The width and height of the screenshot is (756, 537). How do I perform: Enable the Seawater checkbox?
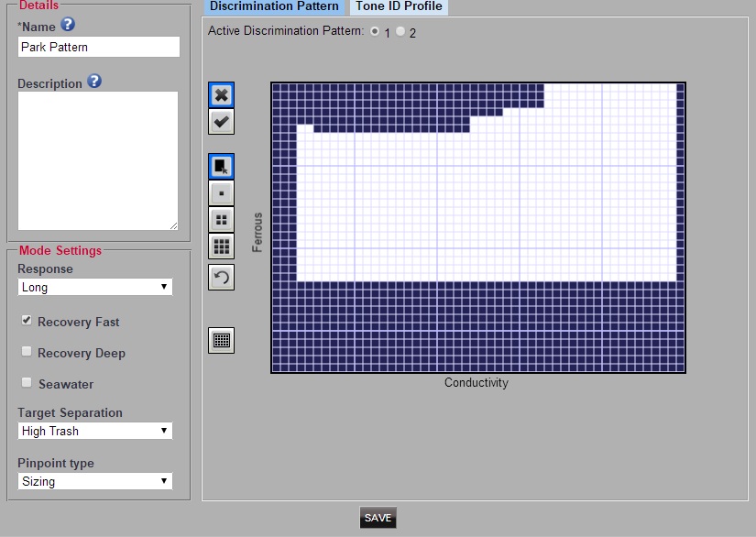click(27, 382)
